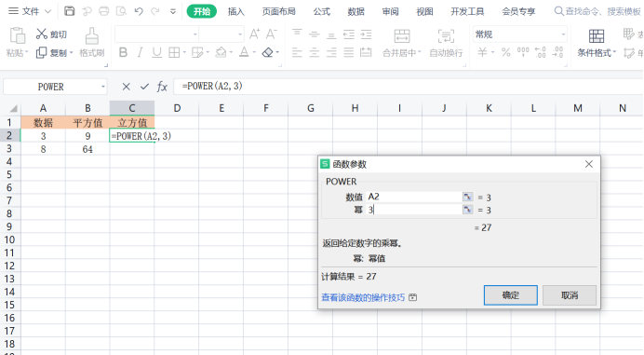Open the 查看该函数的操作技巧 link

[363, 297]
